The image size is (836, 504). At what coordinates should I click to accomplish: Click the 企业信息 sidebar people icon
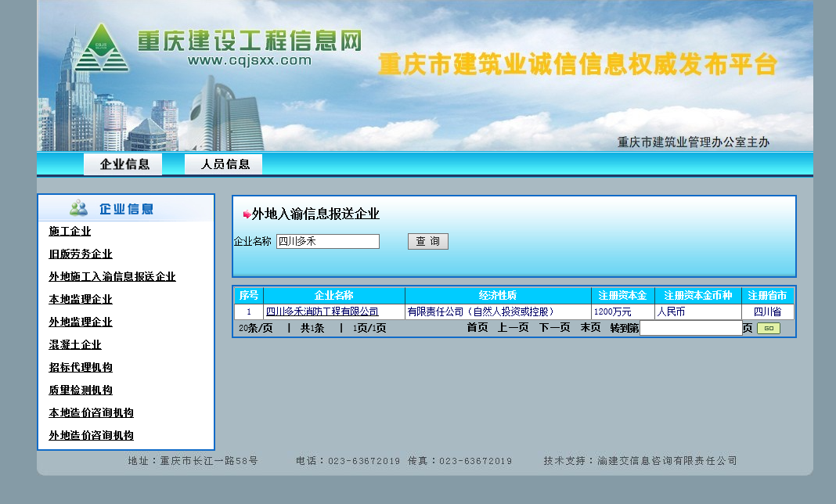78,208
